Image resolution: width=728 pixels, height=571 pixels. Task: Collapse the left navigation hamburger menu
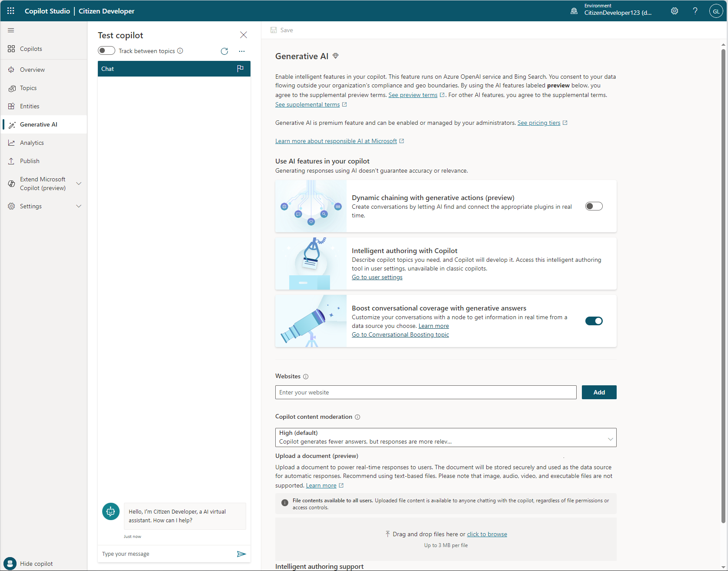point(11,30)
